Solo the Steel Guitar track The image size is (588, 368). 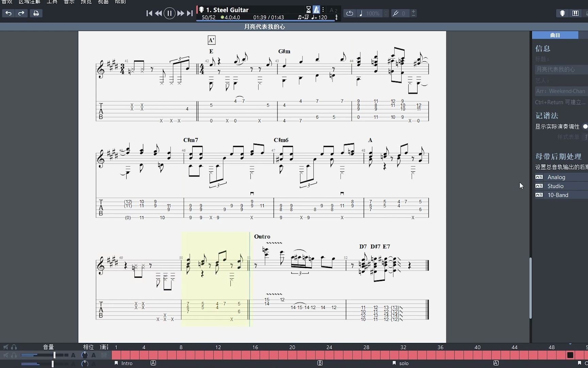click(14, 355)
